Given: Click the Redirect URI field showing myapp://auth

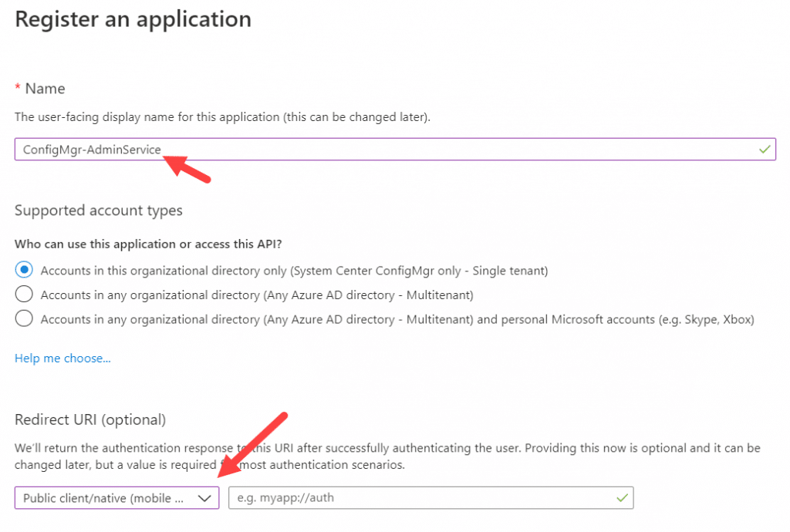Looking at the screenshot, I should click(x=430, y=498).
